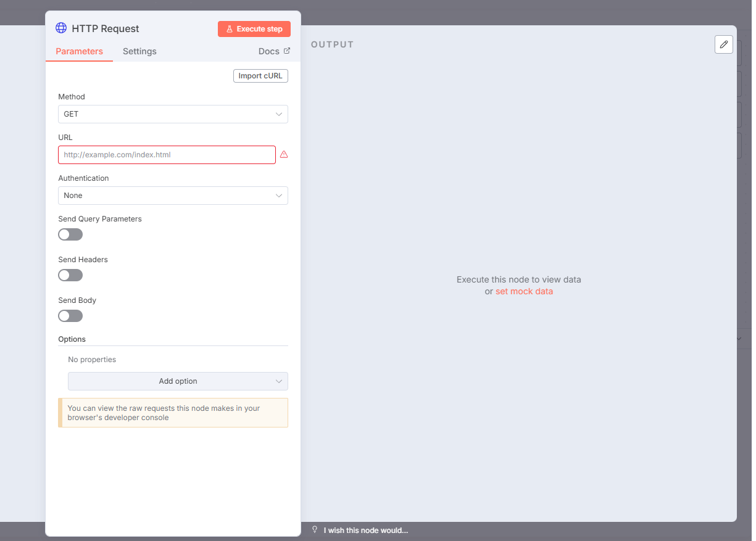Click the "I wish this node would..." text
756x541 pixels.
click(365, 531)
